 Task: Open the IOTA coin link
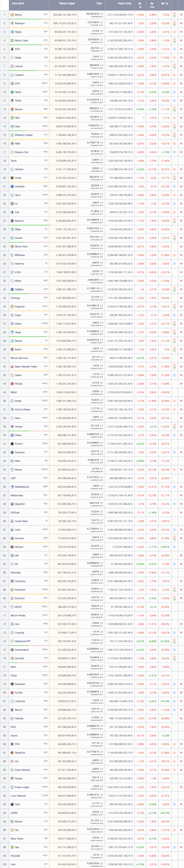tap(17, 83)
